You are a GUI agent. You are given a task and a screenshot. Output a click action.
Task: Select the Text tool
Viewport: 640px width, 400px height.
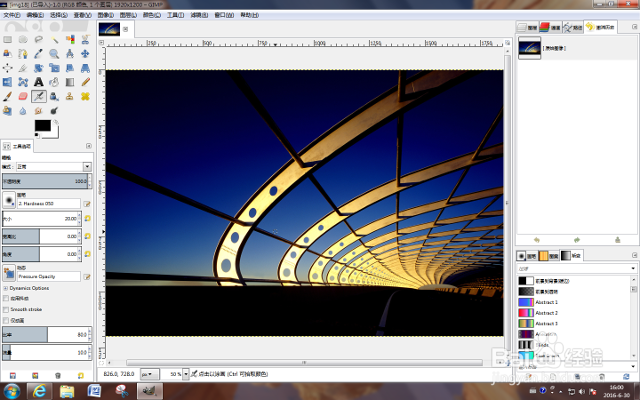tap(38, 82)
